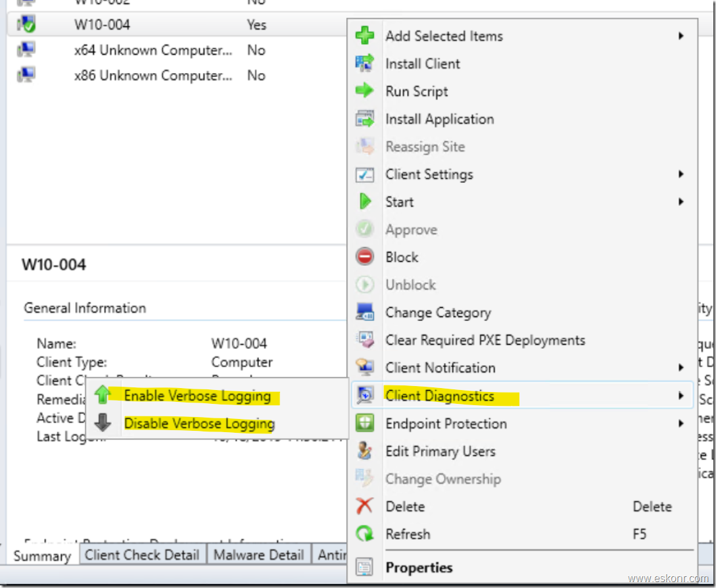The image size is (716, 588).
Task: Click the Change Category icon
Action: coord(366,312)
